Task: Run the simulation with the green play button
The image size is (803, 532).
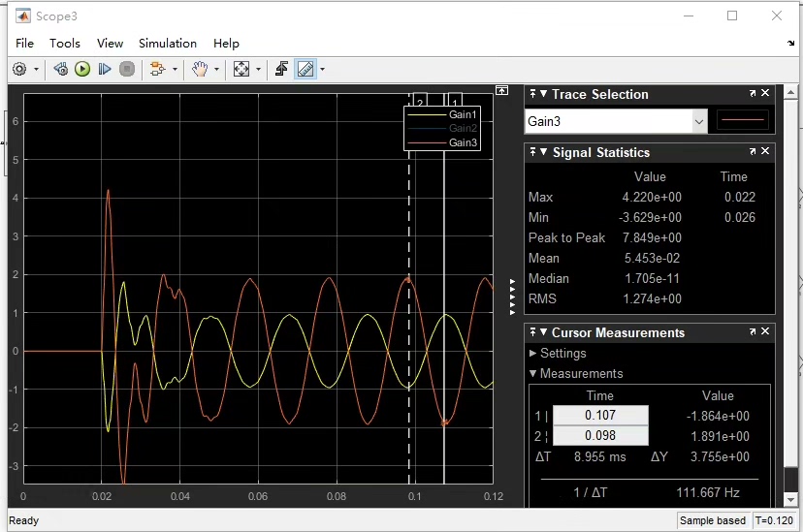Action: click(x=82, y=69)
